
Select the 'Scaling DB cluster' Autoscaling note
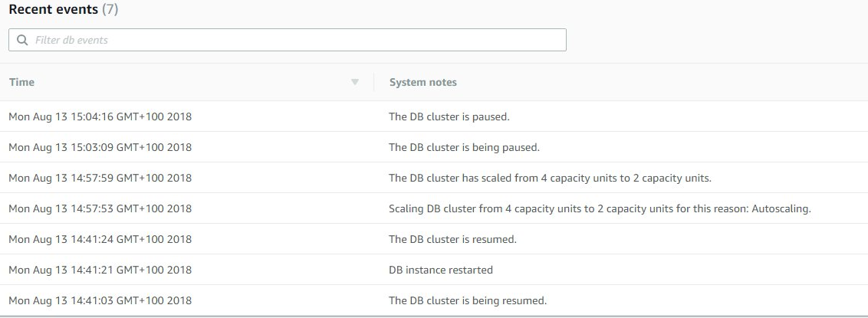click(600, 208)
